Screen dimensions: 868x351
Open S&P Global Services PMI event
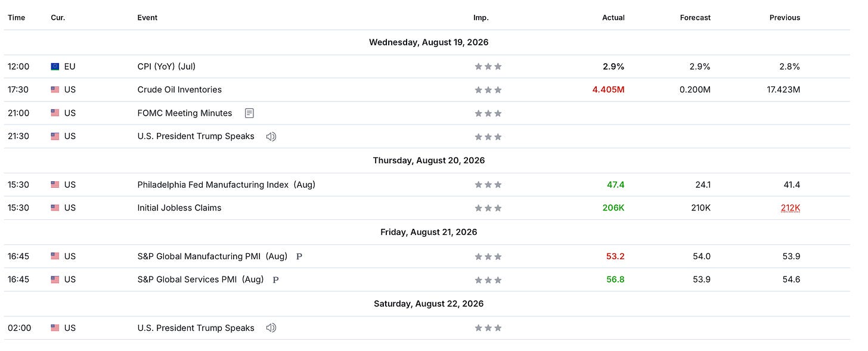click(x=200, y=279)
